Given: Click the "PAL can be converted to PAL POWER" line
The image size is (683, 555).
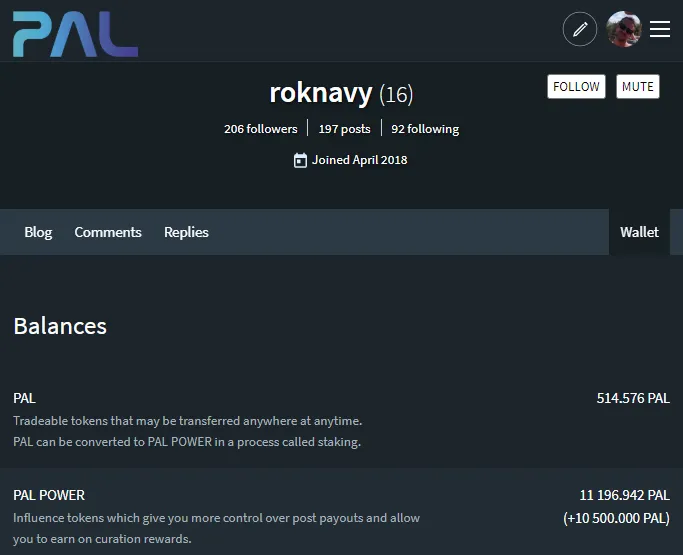Looking at the screenshot, I should point(187,442).
